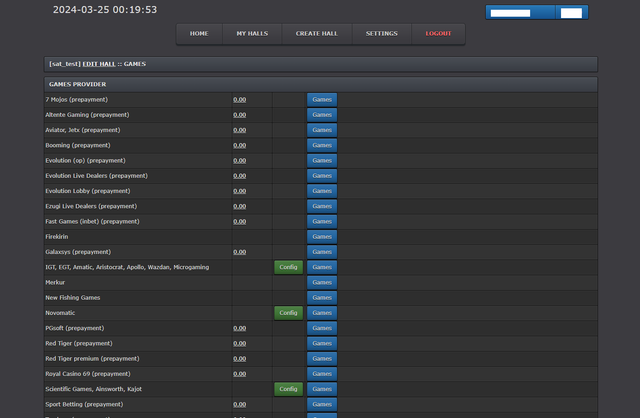
Task: Click the wide white field in top-right blue bar
Action: pyautogui.click(x=510, y=13)
